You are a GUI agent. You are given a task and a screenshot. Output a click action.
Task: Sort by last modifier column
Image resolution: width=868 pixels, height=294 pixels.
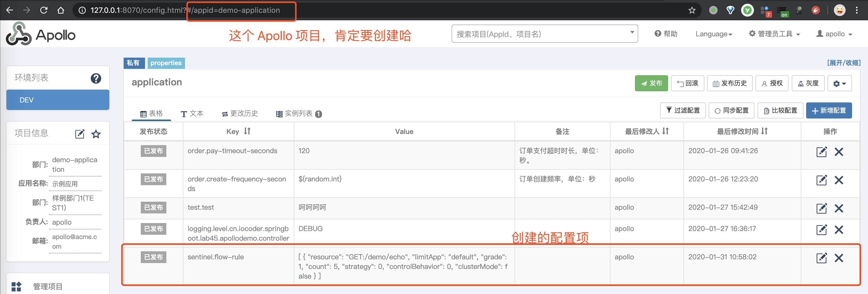665,131
